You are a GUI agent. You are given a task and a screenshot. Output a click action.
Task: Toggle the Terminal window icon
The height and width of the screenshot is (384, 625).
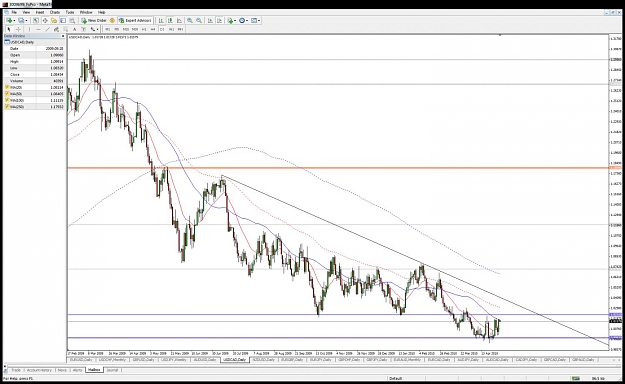(63, 20)
